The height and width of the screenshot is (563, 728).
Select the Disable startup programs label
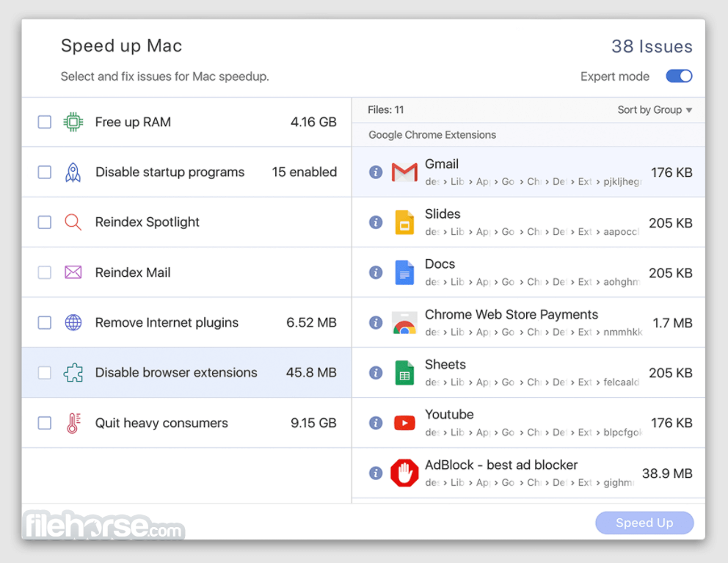(170, 172)
